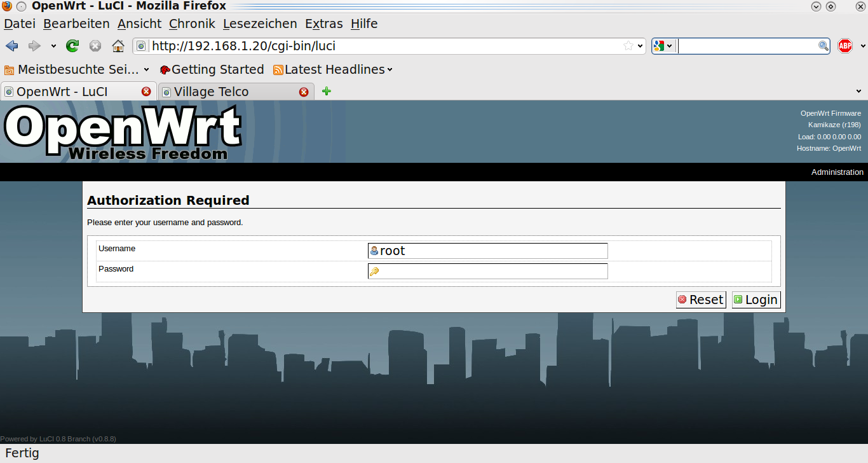Open the Extras menu
The width and height of the screenshot is (868, 463).
(x=324, y=24)
